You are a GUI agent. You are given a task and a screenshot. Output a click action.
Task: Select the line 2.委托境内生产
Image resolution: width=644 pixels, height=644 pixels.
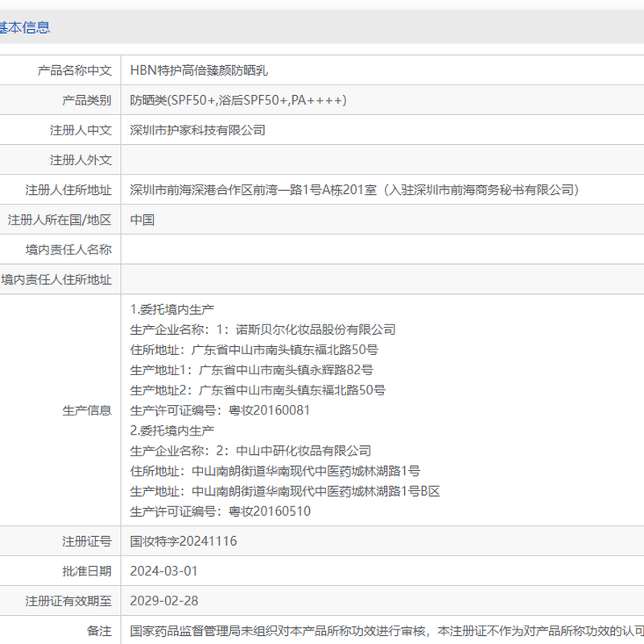(x=172, y=431)
